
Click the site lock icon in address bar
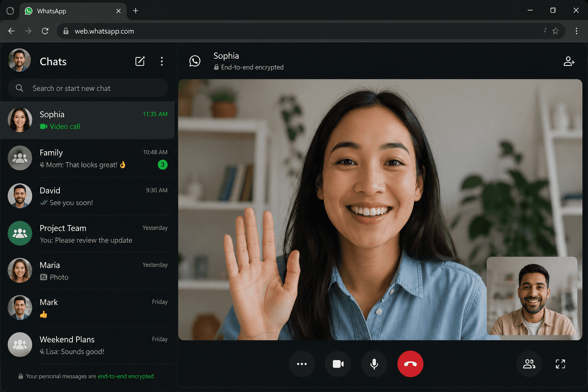click(66, 31)
